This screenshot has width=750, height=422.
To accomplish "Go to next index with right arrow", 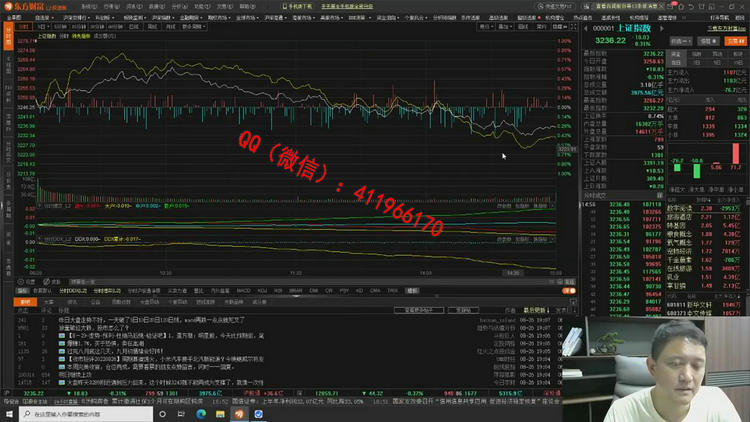I will coord(662,29).
